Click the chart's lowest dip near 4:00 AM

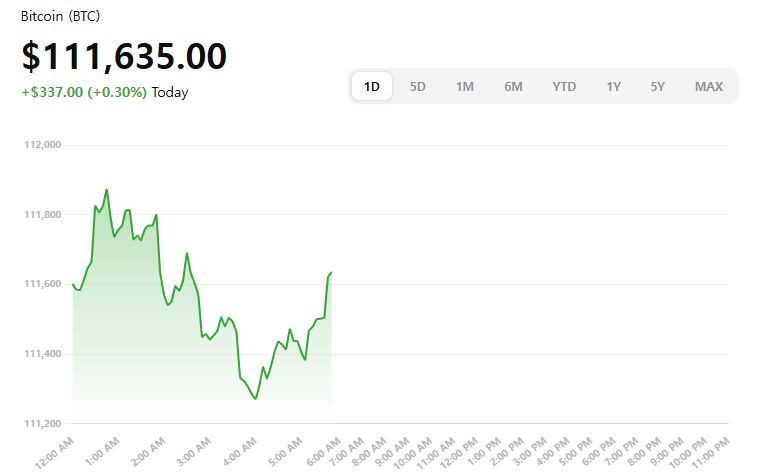coord(256,399)
